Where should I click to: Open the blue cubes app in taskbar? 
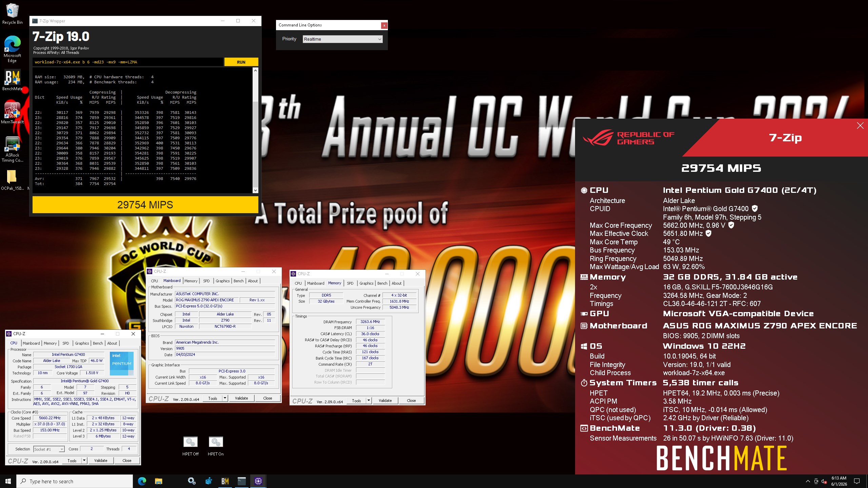(209, 481)
